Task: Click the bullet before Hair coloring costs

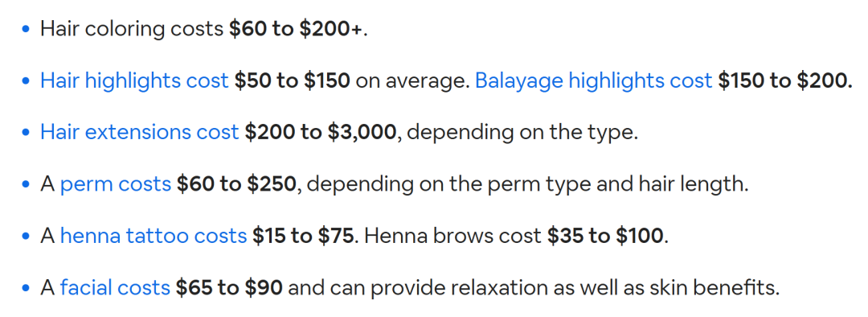Action: (26, 30)
